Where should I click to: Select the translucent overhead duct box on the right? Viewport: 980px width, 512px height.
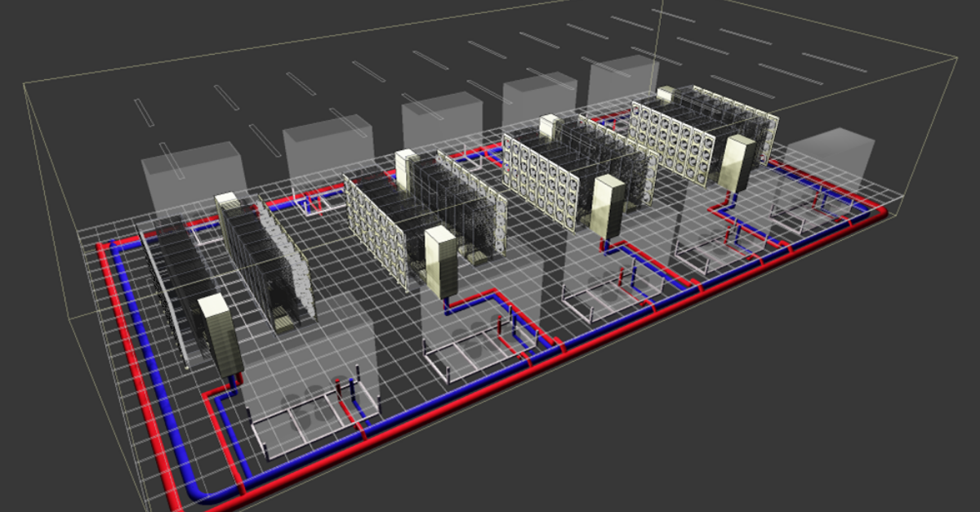[x=833, y=155]
